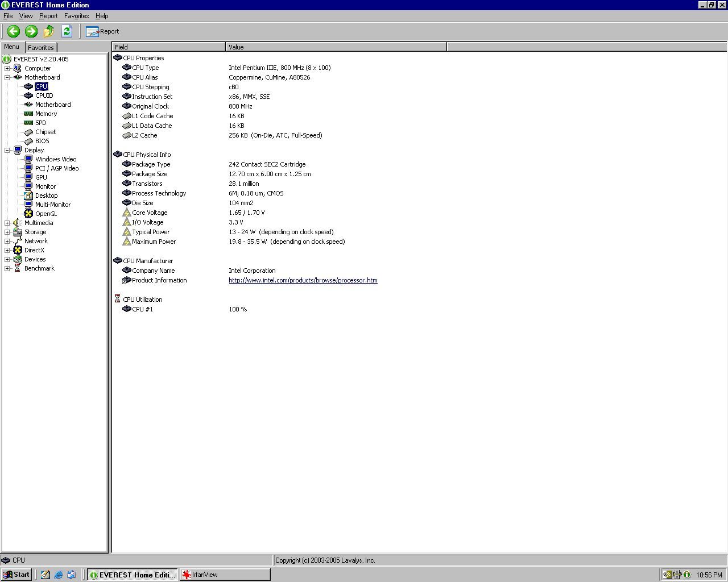Select the Motherboard sub-item in tree
This screenshot has width=728, height=582.
pos(53,105)
